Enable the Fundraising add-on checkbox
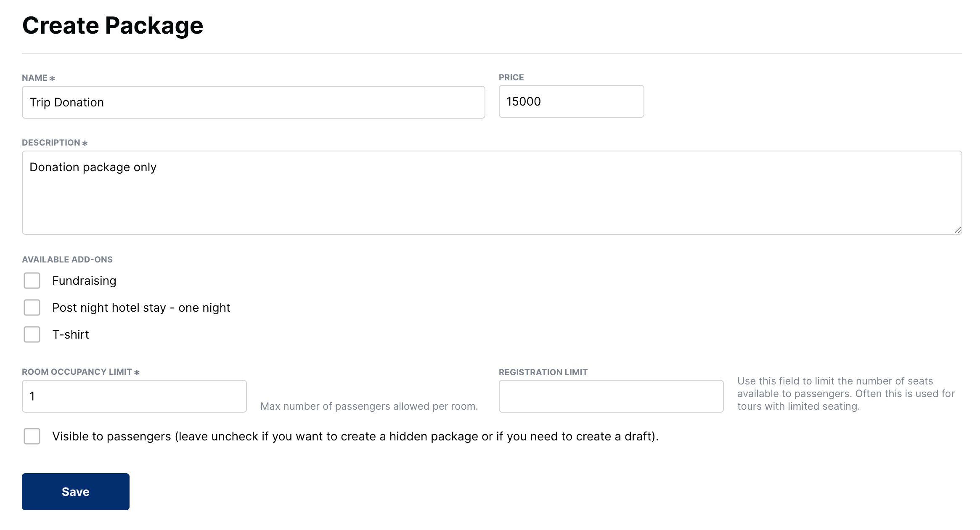 point(32,281)
